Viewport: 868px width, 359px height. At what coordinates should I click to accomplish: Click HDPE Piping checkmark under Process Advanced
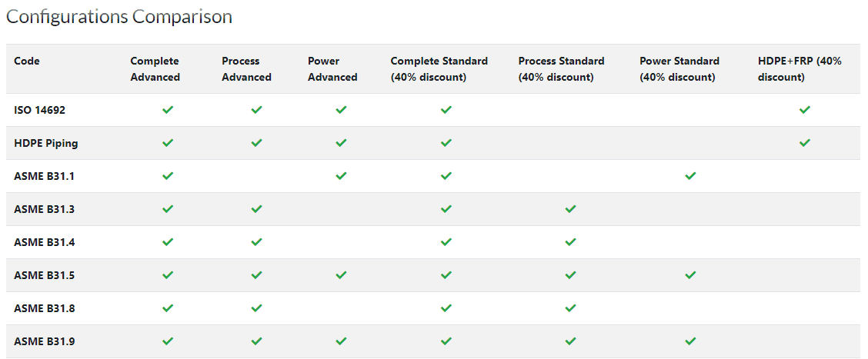pos(256,143)
